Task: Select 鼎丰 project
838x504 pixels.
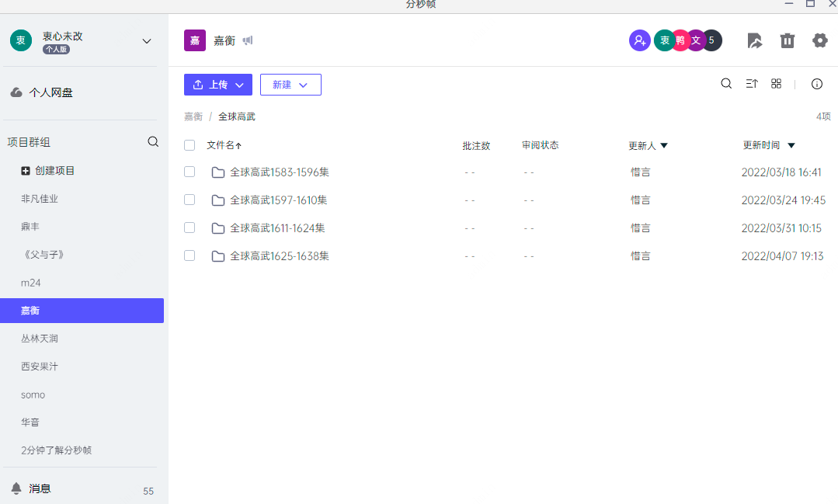Action: [30, 227]
